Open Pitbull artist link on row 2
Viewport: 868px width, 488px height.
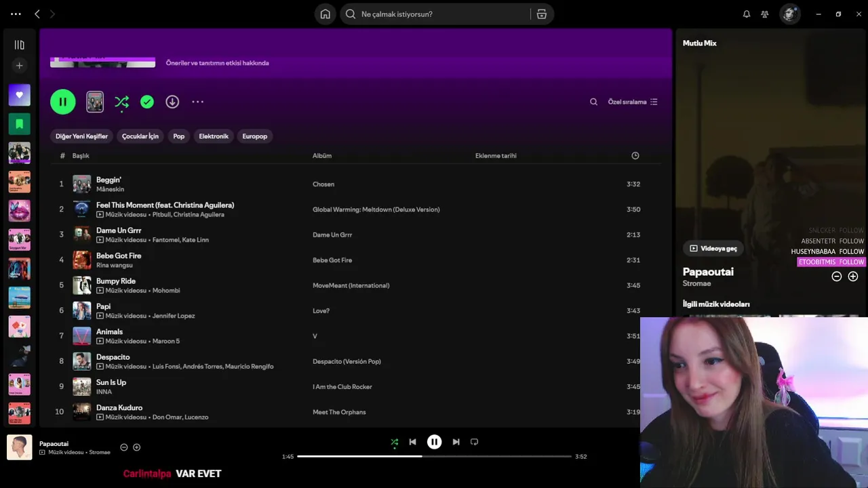161,215
